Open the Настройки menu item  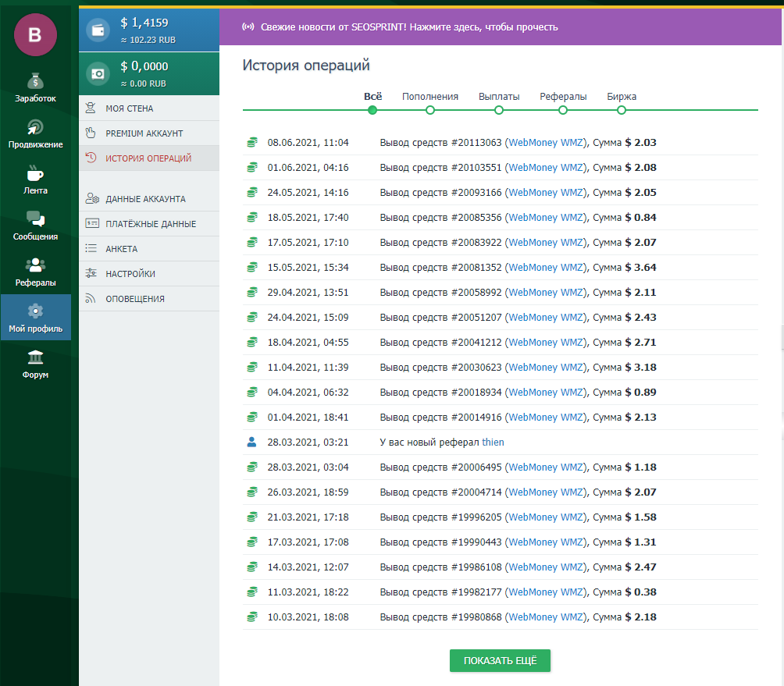(130, 274)
